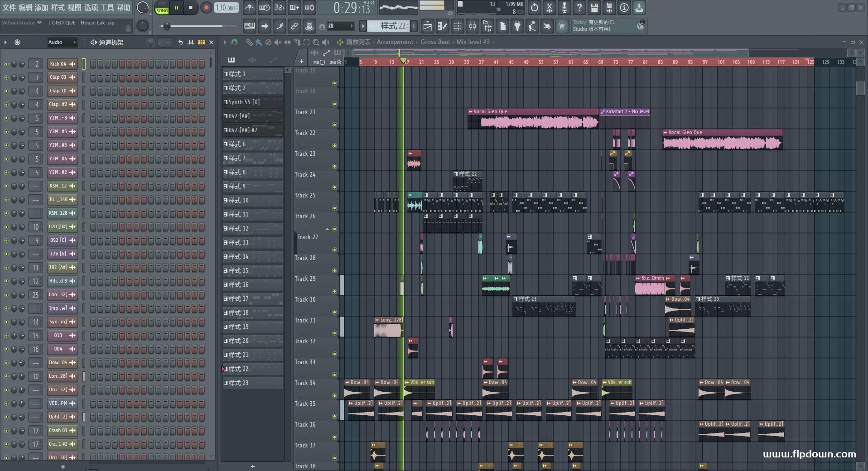This screenshot has height=471, width=868.
Task: Click the undo history icon
Action: [x=535, y=8]
